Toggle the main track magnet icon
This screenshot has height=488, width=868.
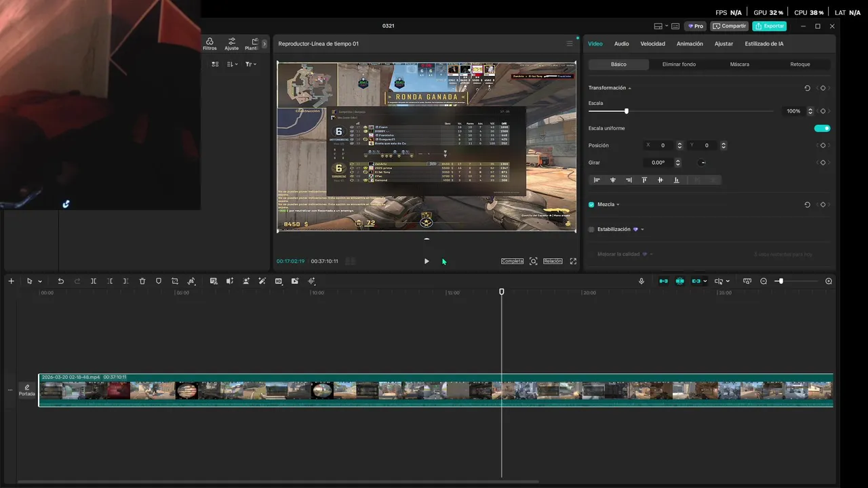[663, 281]
